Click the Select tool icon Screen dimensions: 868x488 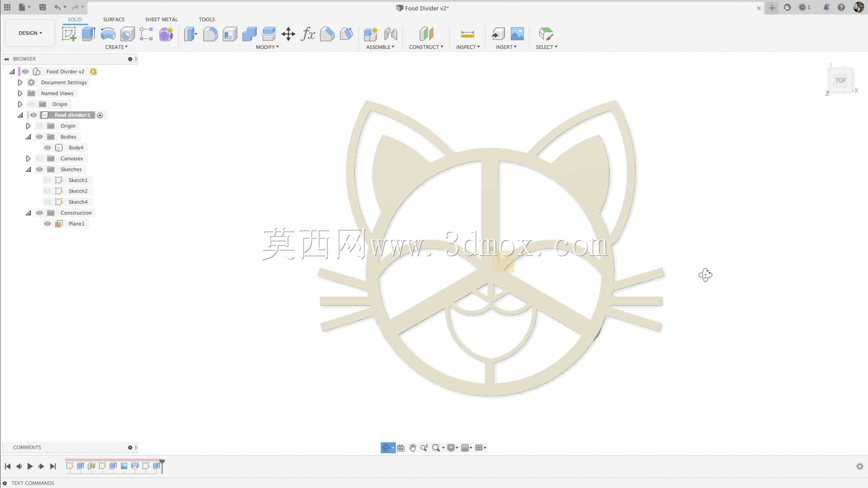click(546, 34)
